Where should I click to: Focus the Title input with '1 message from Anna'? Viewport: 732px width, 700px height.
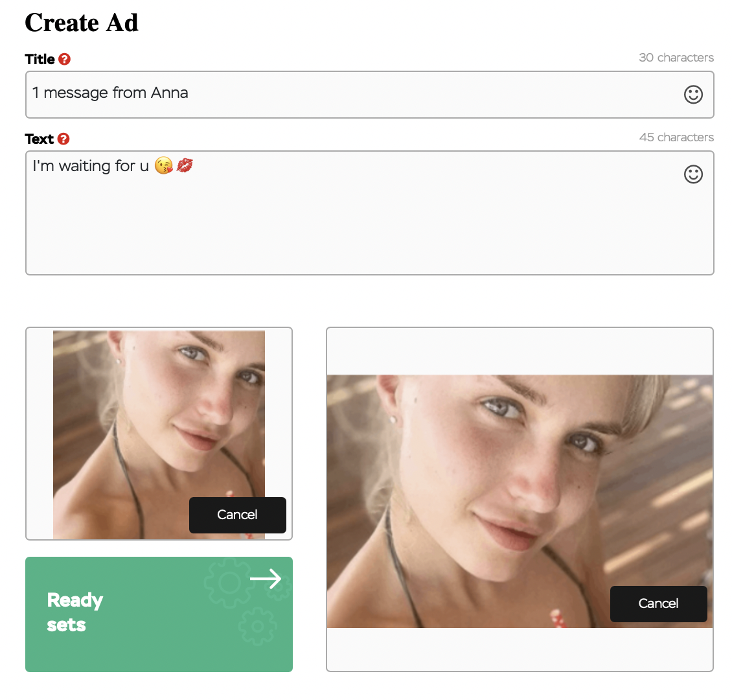coord(370,95)
